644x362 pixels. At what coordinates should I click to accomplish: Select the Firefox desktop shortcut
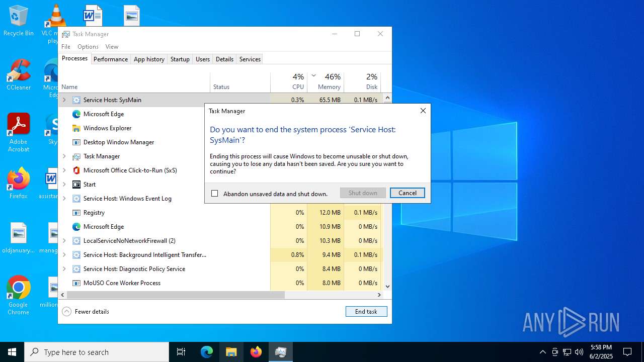19,183
